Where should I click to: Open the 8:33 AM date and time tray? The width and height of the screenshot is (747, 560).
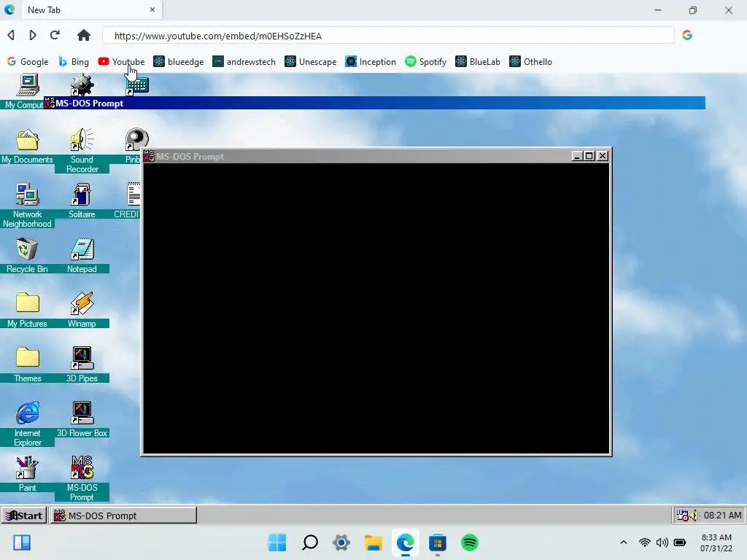click(716, 542)
